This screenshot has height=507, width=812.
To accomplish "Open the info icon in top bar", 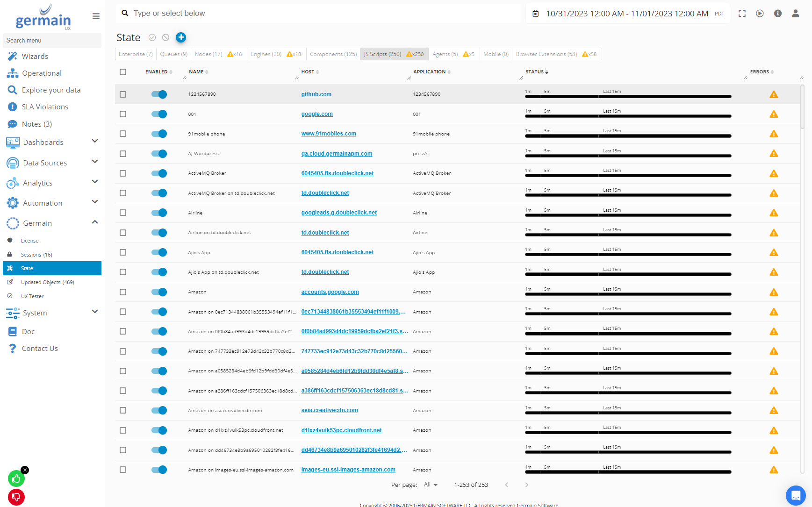I will tap(777, 14).
